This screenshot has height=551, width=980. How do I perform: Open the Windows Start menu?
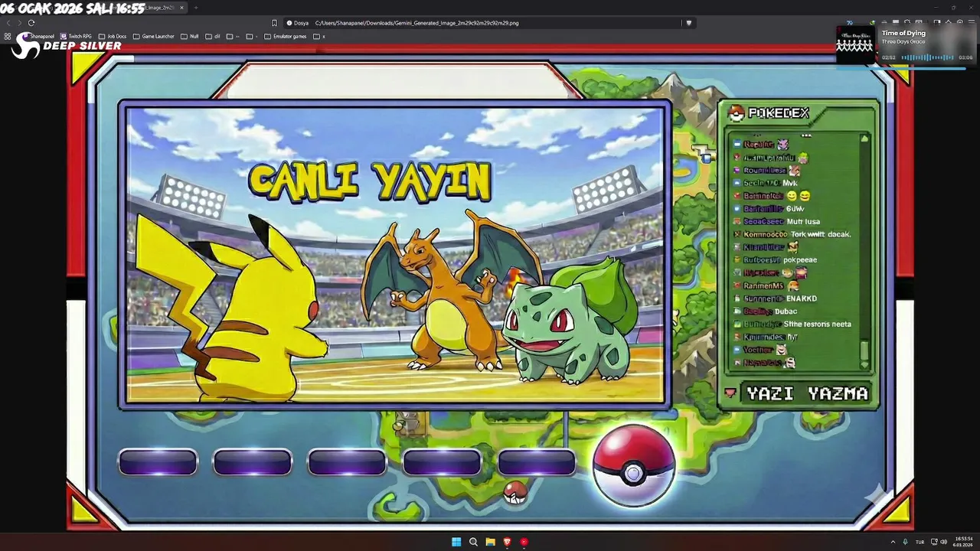pyautogui.click(x=456, y=542)
